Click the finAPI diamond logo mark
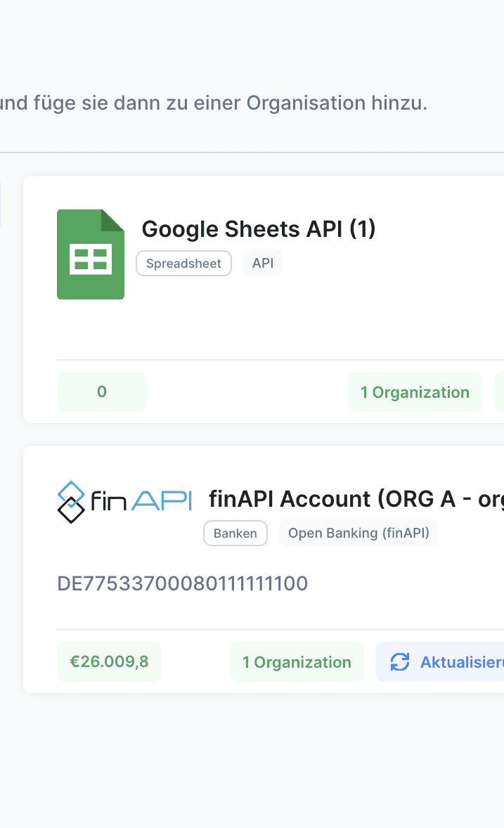 pos(70,502)
